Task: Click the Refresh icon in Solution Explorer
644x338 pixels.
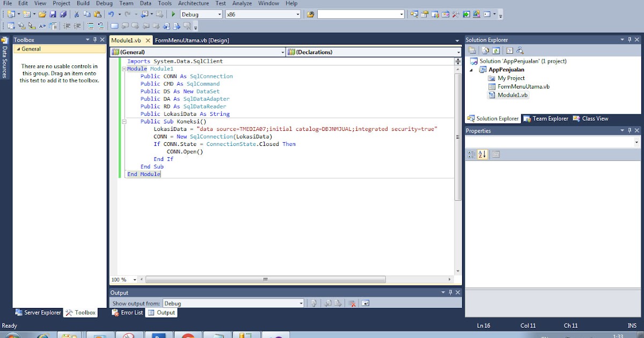Action: coord(496,50)
